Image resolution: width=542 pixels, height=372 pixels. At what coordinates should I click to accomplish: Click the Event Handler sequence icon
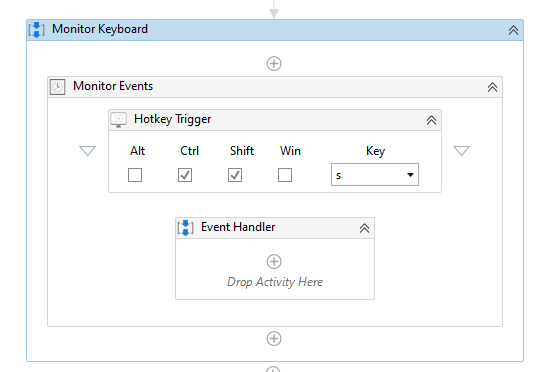pyautogui.click(x=186, y=227)
